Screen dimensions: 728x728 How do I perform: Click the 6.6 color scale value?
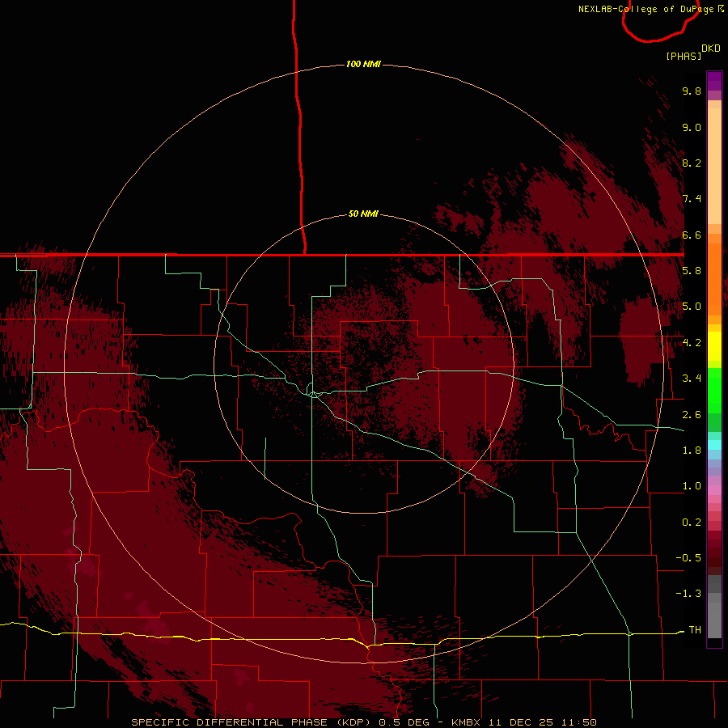coord(692,235)
